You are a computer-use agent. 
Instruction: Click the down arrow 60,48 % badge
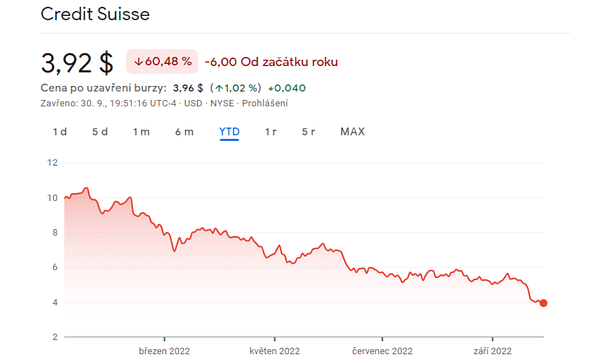coord(162,62)
